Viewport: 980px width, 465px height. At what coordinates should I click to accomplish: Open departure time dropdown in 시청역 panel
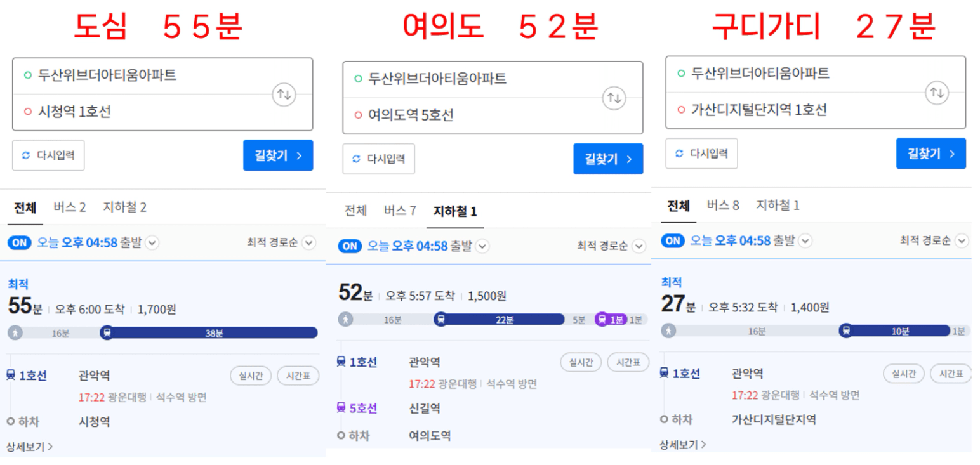coord(152,242)
